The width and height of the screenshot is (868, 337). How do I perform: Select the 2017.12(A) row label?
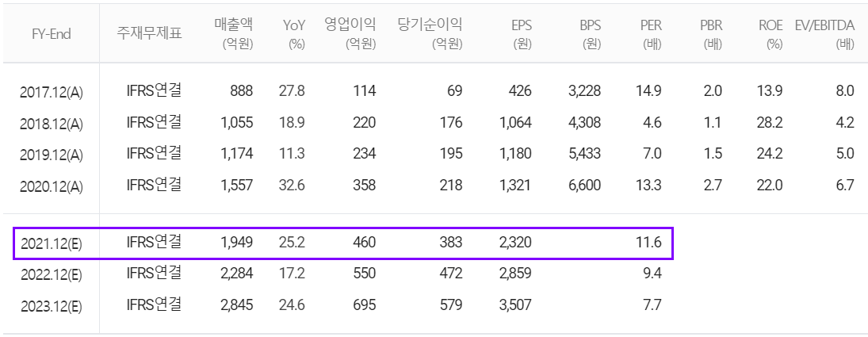coord(51,93)
